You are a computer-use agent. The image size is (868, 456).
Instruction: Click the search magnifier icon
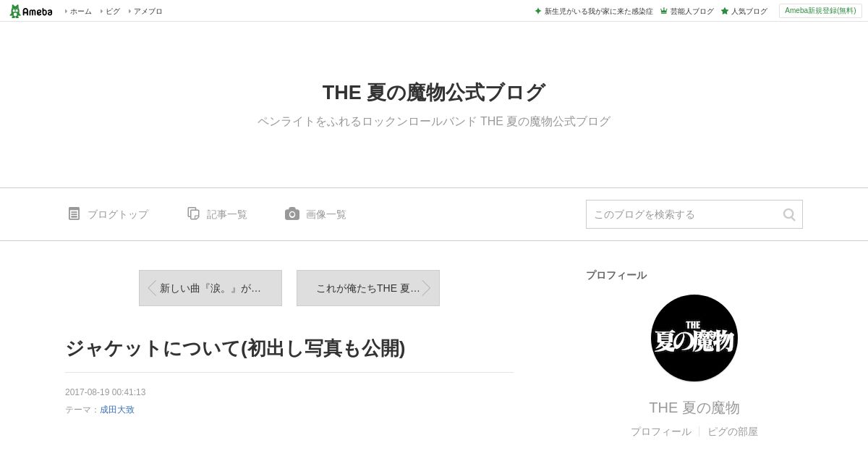click(x=789, y=214)
